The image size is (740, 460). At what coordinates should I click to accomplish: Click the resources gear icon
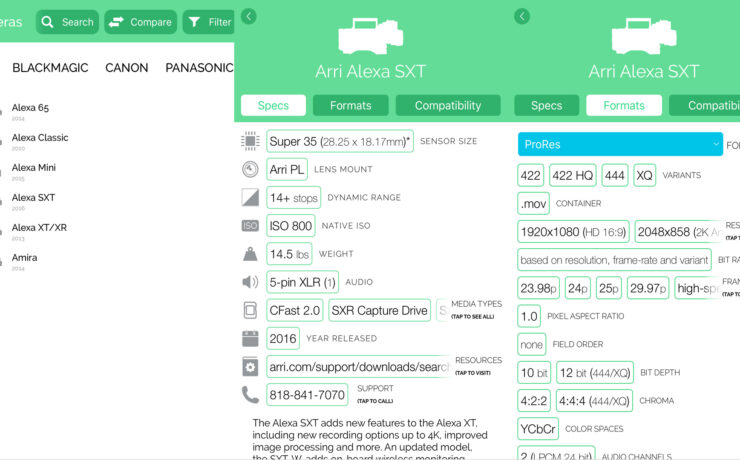(250, 367)
